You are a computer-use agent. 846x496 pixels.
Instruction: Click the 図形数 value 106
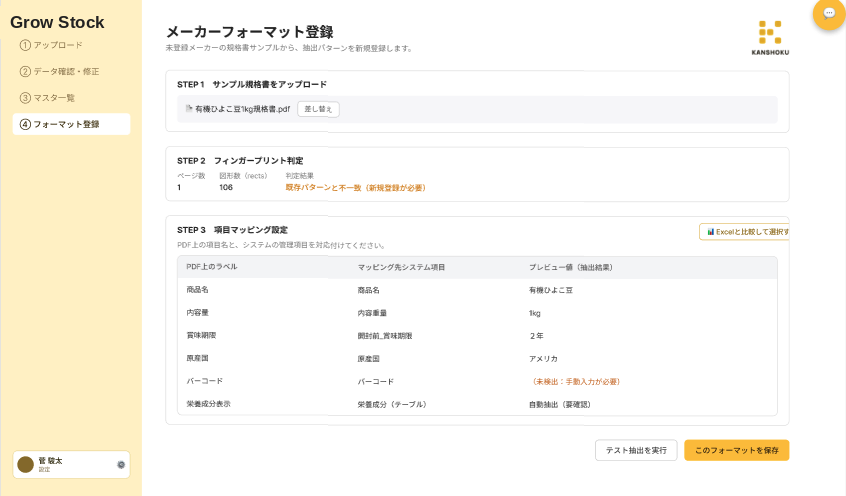pyautogui.click(x=226, y=187)
